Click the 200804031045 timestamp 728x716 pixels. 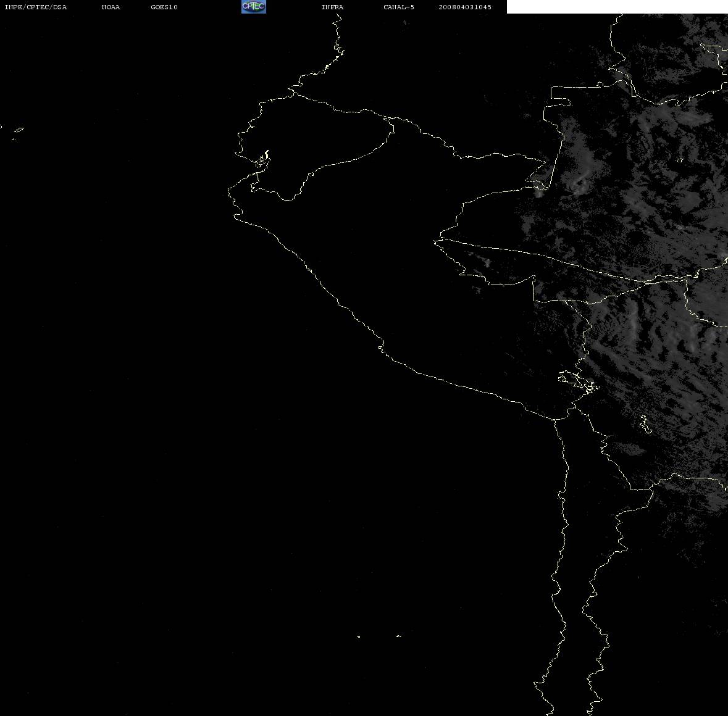point(465,7)
